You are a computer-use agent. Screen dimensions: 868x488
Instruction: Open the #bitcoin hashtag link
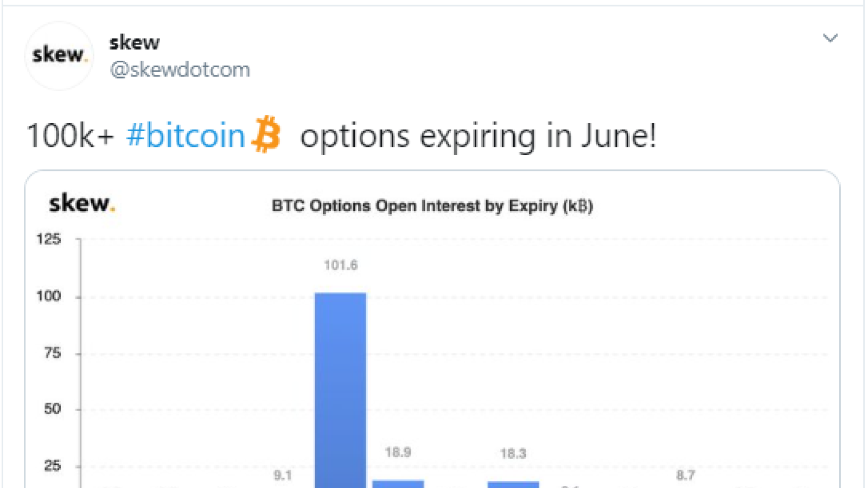pyautogui.click(x=186, y=135)
